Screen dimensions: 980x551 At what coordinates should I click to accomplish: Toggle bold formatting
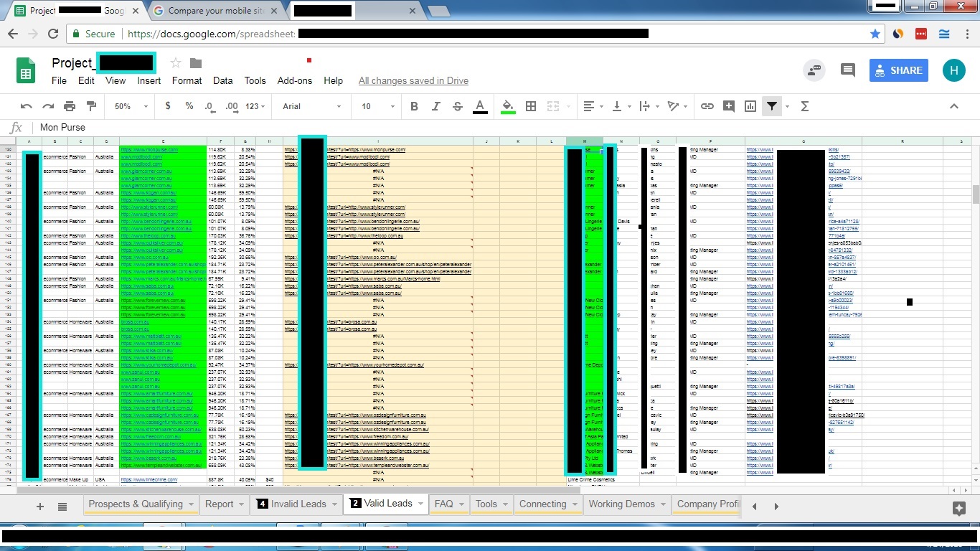click(414, 106)
